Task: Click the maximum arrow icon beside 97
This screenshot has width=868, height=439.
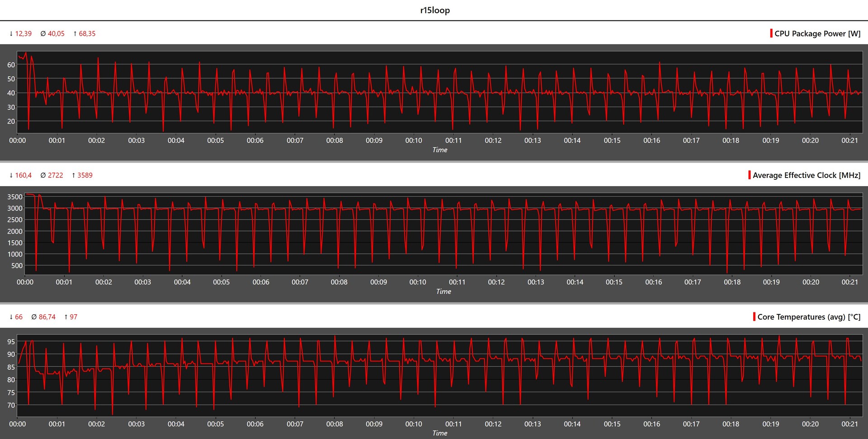Action: [66, 317]
